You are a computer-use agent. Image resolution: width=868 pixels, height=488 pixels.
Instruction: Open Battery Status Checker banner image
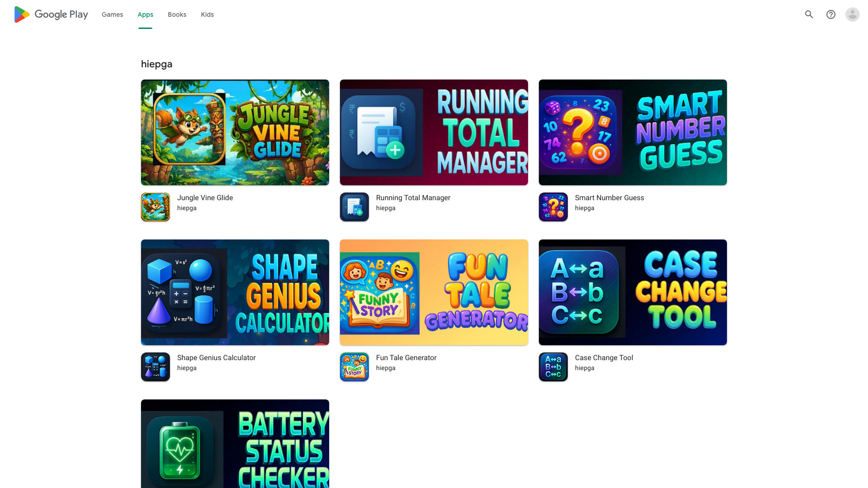(235, 444)
